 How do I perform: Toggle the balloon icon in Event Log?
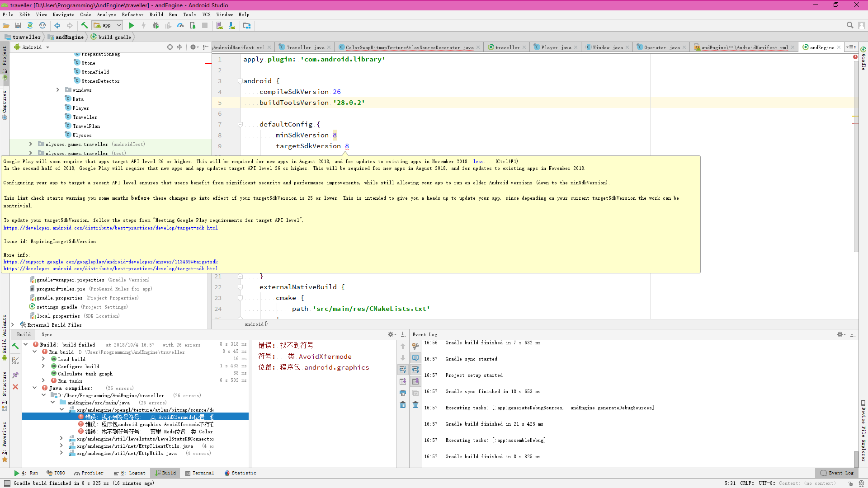(415, 358)
